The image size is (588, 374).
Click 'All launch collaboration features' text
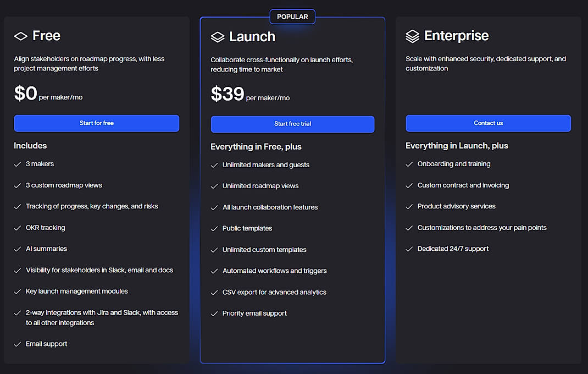pos(270,207)
